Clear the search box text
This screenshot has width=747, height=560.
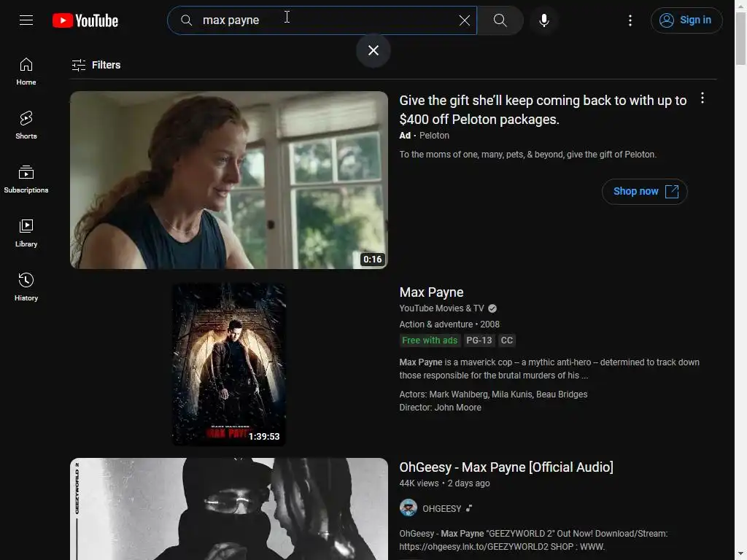464,20
